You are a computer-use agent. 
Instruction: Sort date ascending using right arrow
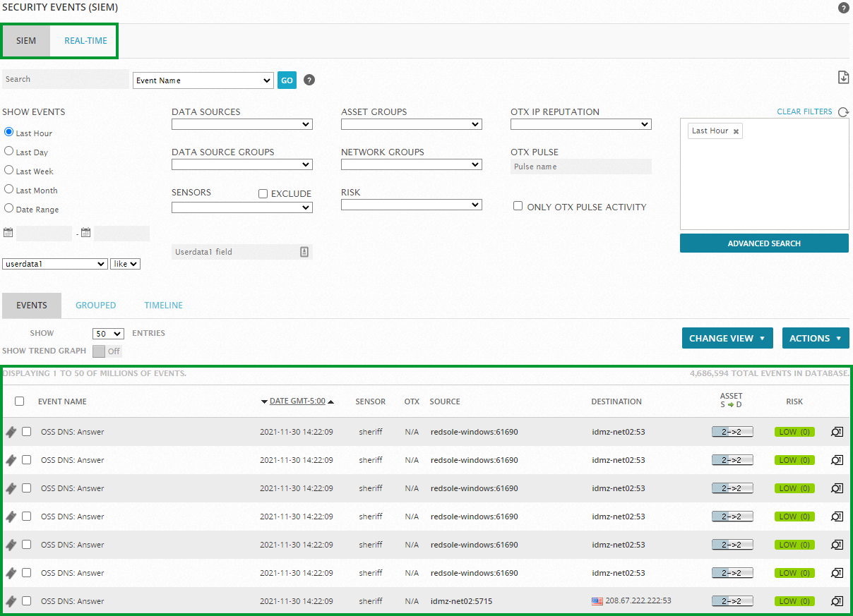330,401
